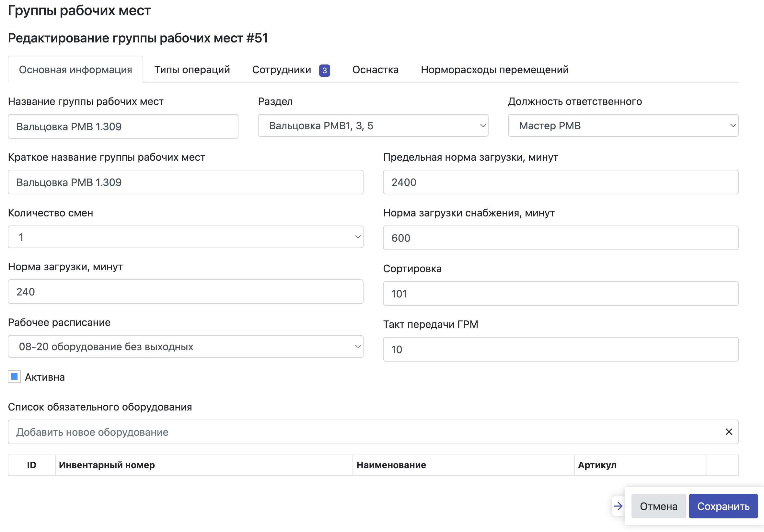The height and width of the screenshot is (532, 764).
Task: Open the Сотрудники badge showing 3
Action: 324,70
